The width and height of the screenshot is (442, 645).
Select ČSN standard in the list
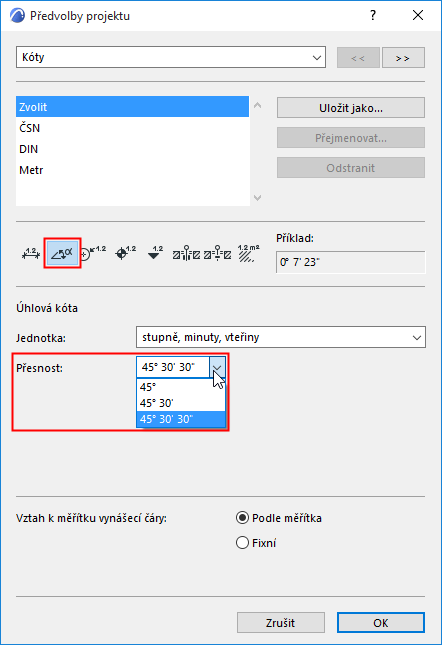132,128
